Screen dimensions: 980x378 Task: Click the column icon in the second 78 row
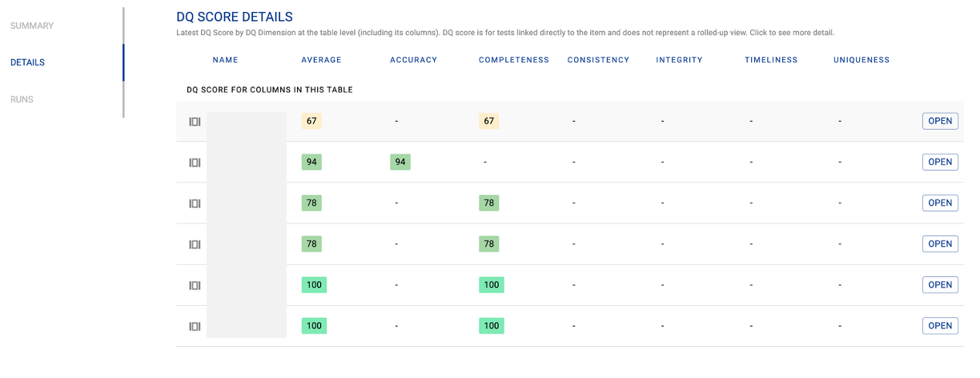tap(195, 244)
